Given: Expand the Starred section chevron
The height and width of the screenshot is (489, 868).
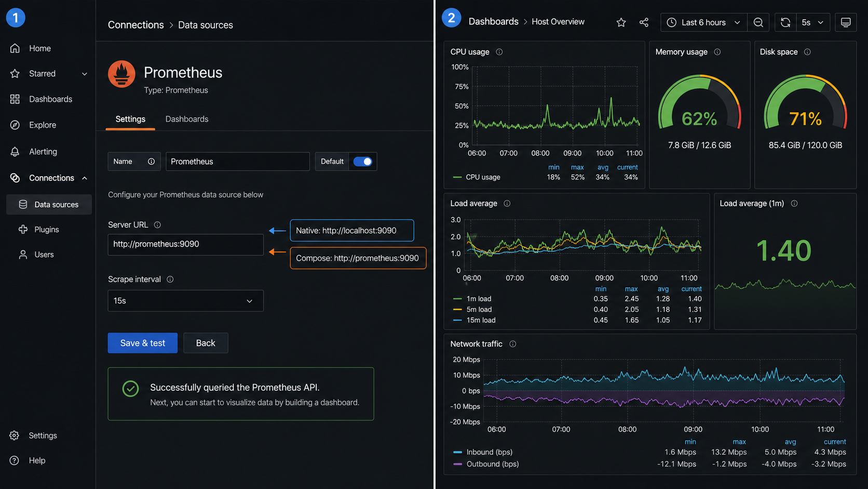Looking at the screenshot, I should pos(85,74).
